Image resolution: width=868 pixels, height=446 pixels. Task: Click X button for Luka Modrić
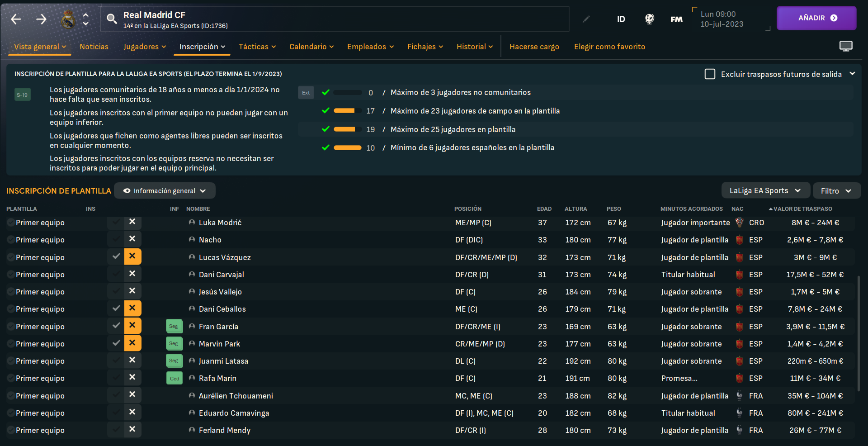coord(132,222)
